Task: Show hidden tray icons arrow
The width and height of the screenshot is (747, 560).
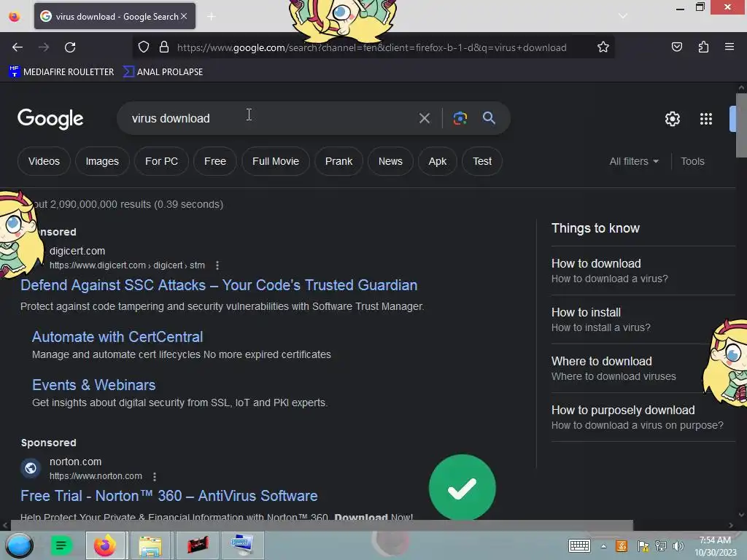Action: (603, 546)
